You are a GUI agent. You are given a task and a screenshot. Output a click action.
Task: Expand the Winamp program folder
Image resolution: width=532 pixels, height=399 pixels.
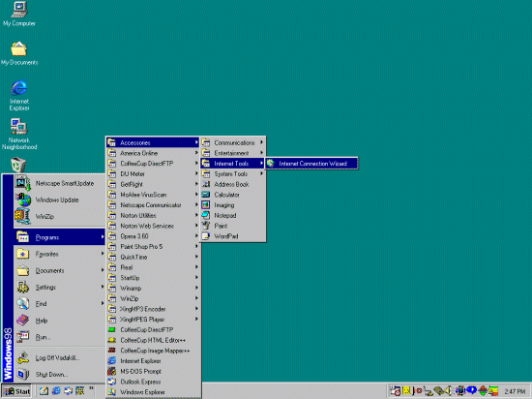153,289
